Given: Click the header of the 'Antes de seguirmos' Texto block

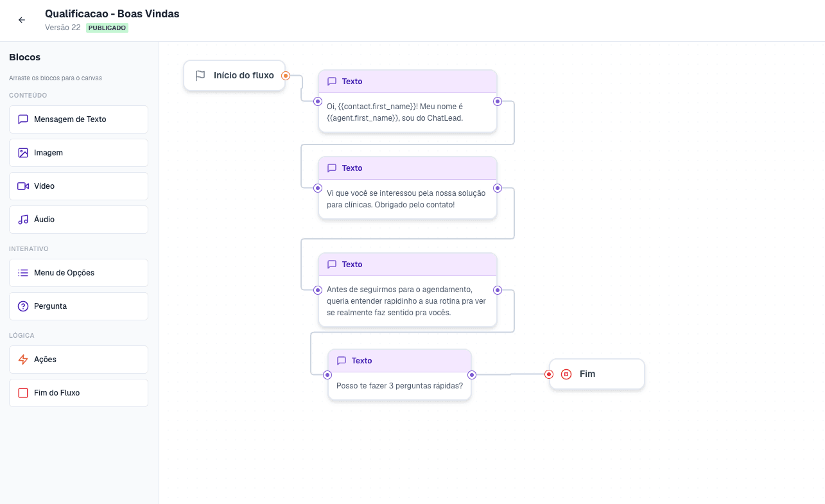Looking at the screenshot, I should coord(408,265).
